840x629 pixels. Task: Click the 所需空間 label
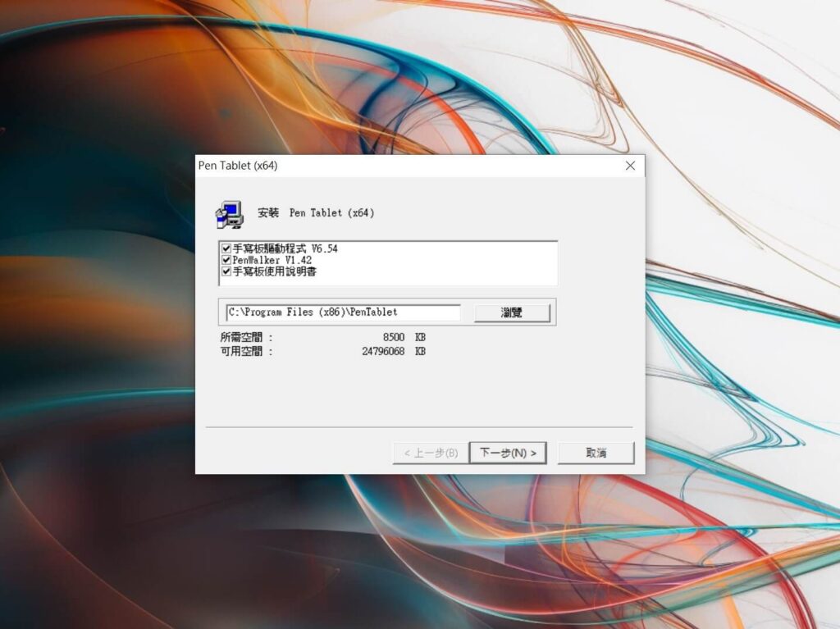click(x=246, y=338)
